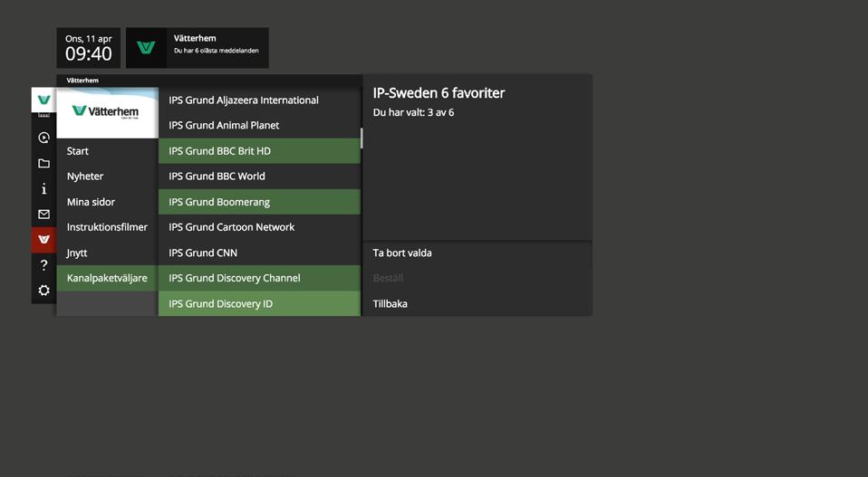
Task: Click the 'IP-Sweden 6 favoriter' heading
Action: coord(439,93)
